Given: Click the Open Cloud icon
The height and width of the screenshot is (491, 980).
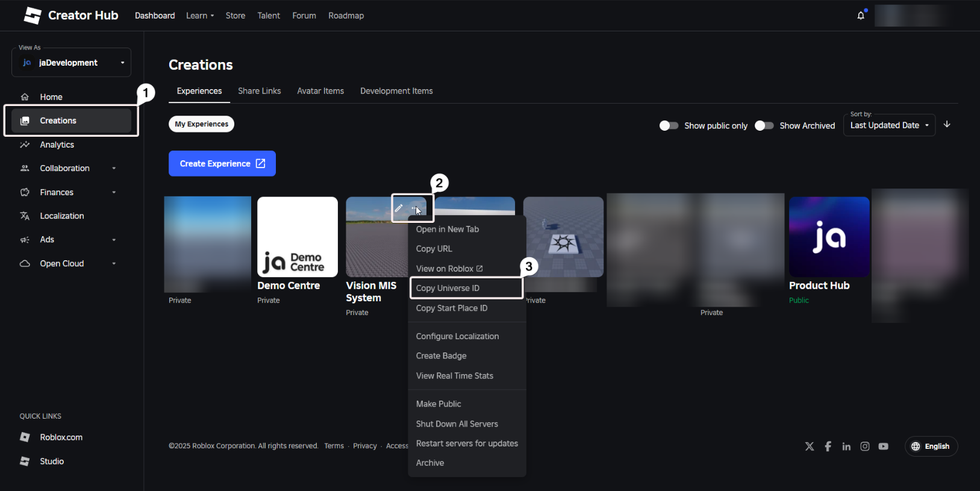Looking at the screenshot, I should pos(25,263).
